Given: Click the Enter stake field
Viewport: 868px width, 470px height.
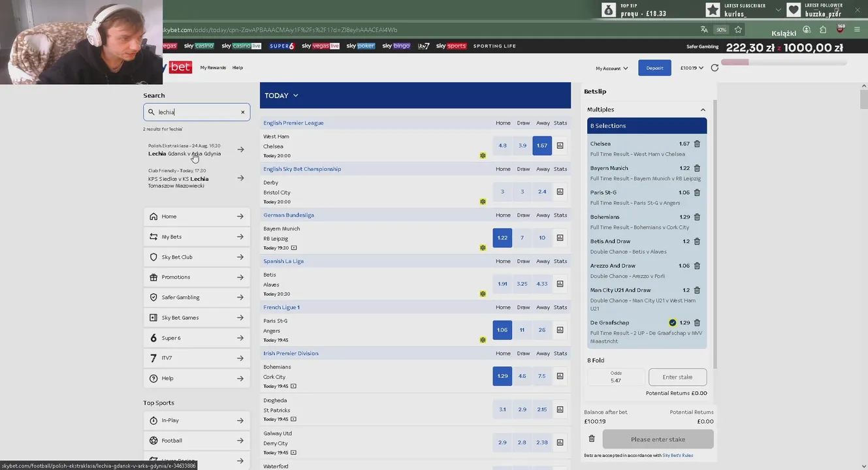Looking at the screenshot, I should (x=677, y=377).
